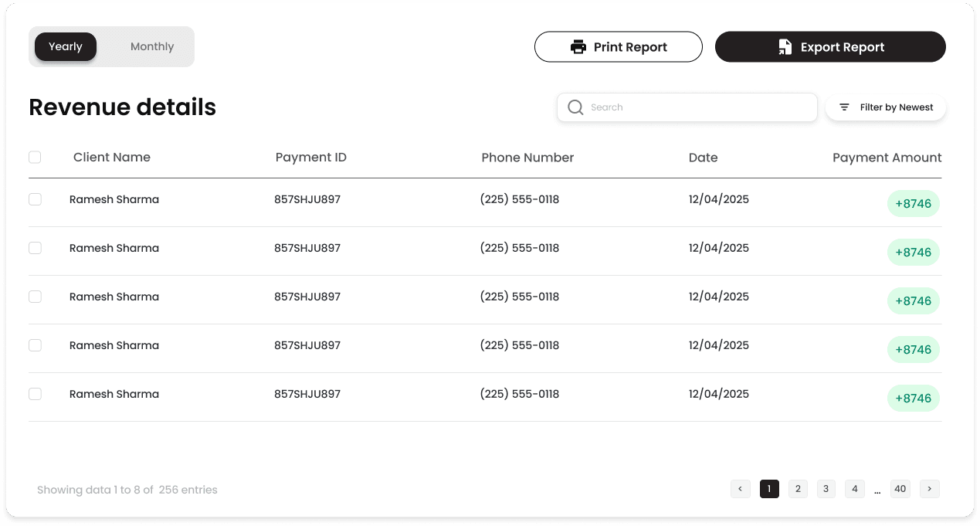This screenshot has width=980, height=526.
Task: Click the printer icon in Print Report button
Action: pos(578,46)
